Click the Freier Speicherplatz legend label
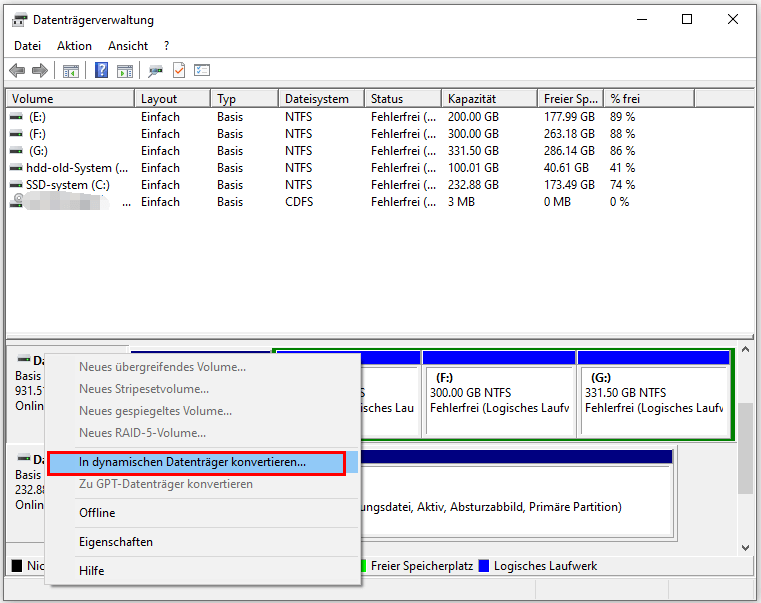This screenshot has width=761, height=603. (x=422, y=567)
